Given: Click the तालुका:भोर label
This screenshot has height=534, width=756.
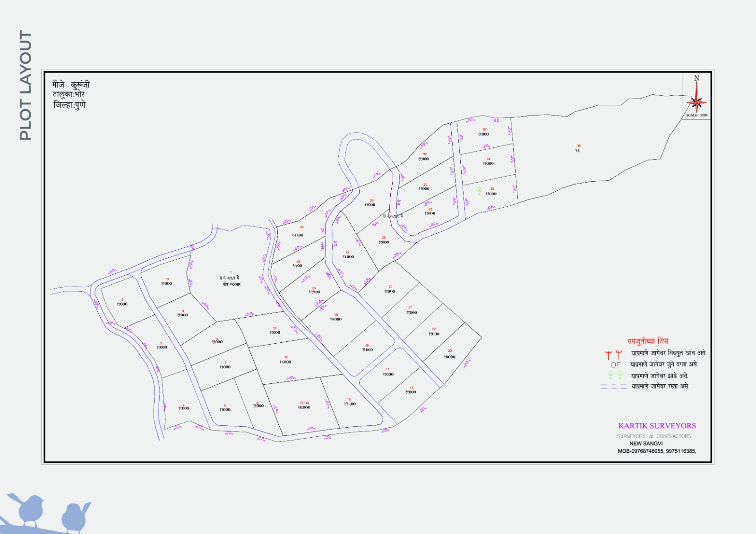Looking at the screenshot, I should pyautogui.click(x=68, y=94).
